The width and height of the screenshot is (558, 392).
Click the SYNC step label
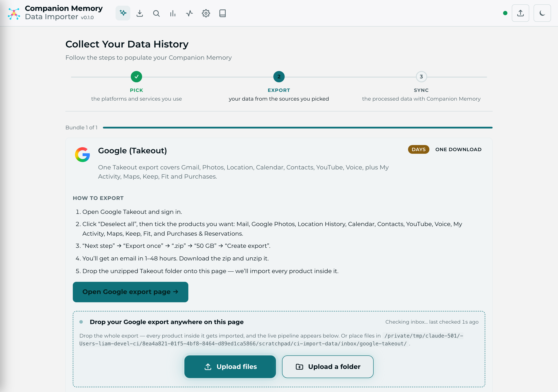(x=421, y=90)
